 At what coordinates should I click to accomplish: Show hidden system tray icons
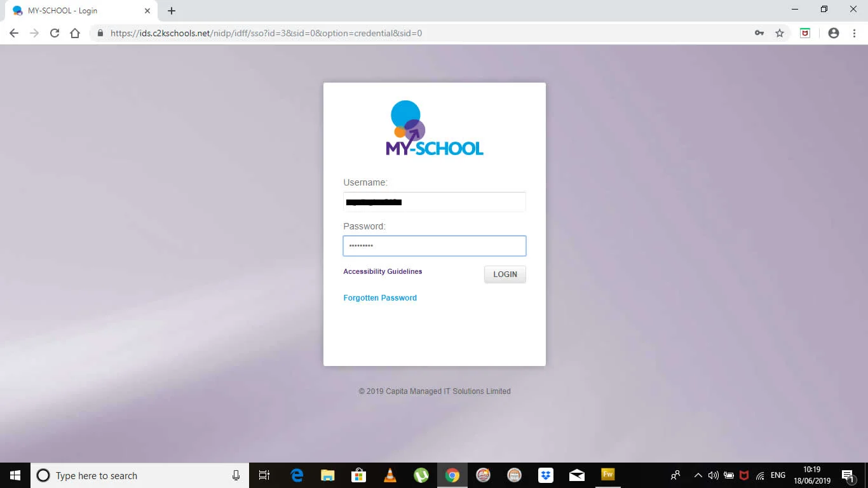click(x=698, y=475)
